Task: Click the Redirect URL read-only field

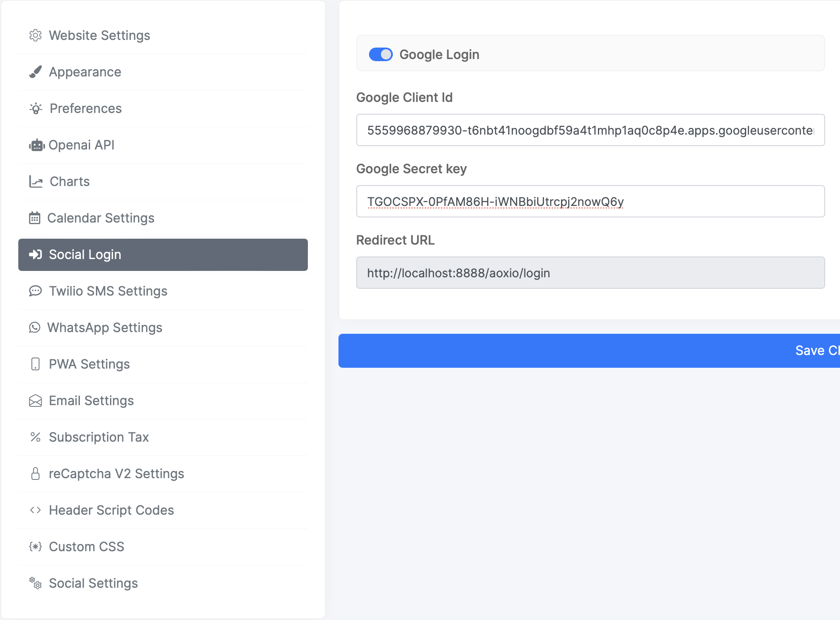Action: [590, 273]
